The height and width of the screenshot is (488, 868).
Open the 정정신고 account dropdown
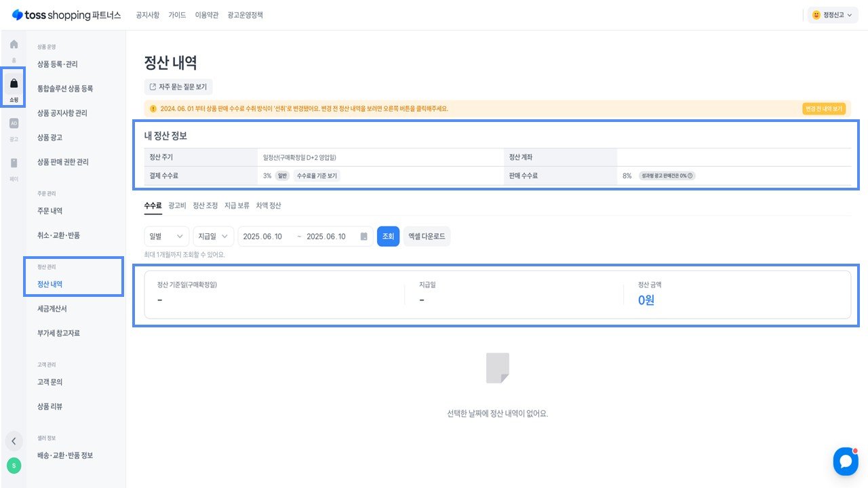coord(833,15)
